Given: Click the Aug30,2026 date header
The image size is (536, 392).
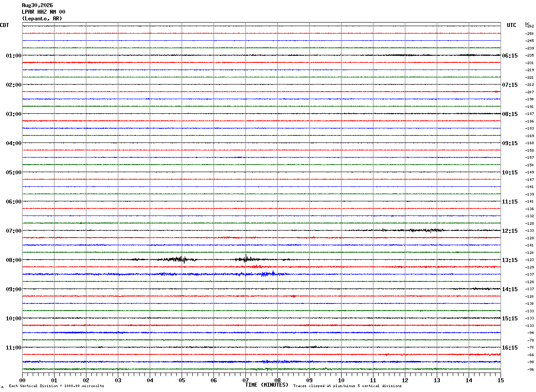Looking at the screenshot, I should pyautogui.click(x=37, y=5).
